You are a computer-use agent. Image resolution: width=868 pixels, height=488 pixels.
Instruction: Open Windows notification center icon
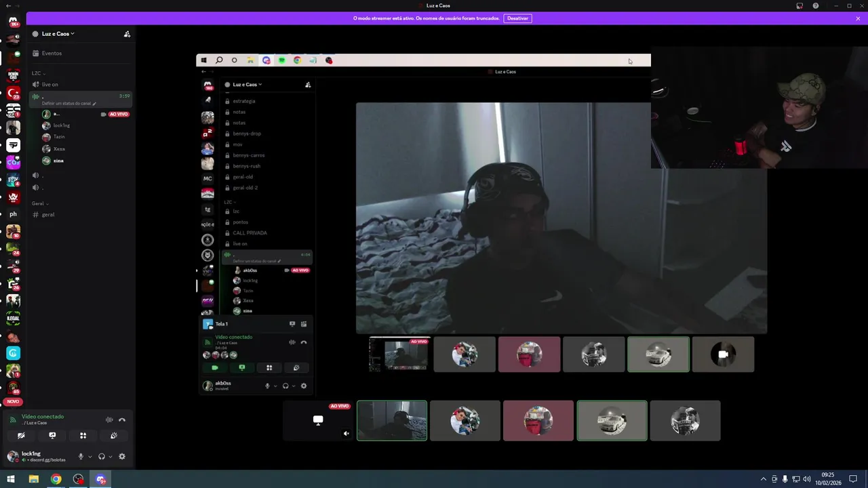click(853, 479)
